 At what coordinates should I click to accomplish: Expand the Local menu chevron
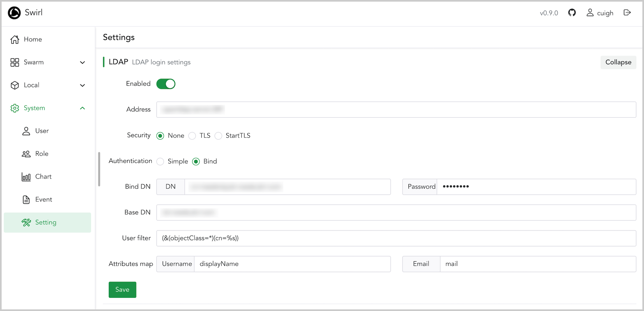83,85
